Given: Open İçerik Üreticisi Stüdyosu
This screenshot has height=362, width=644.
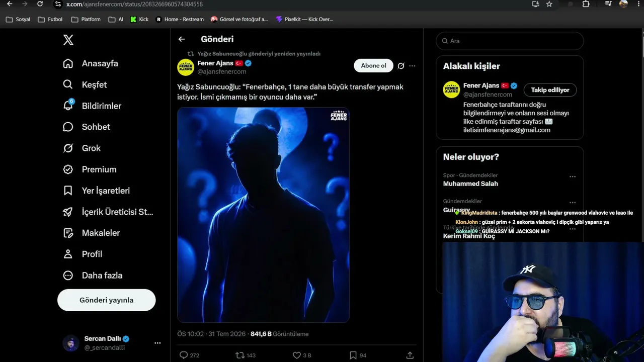Looking at the screenshot, I should [x=108, y=212].
